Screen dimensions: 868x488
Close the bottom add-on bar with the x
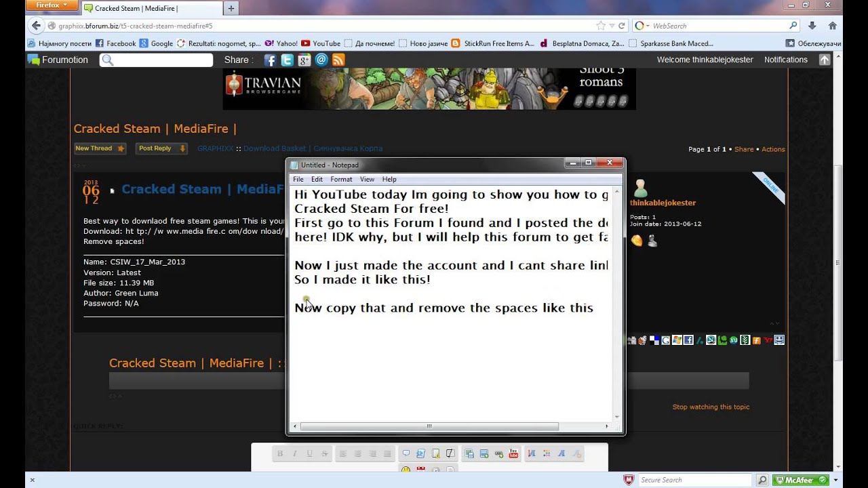point(32,480)
